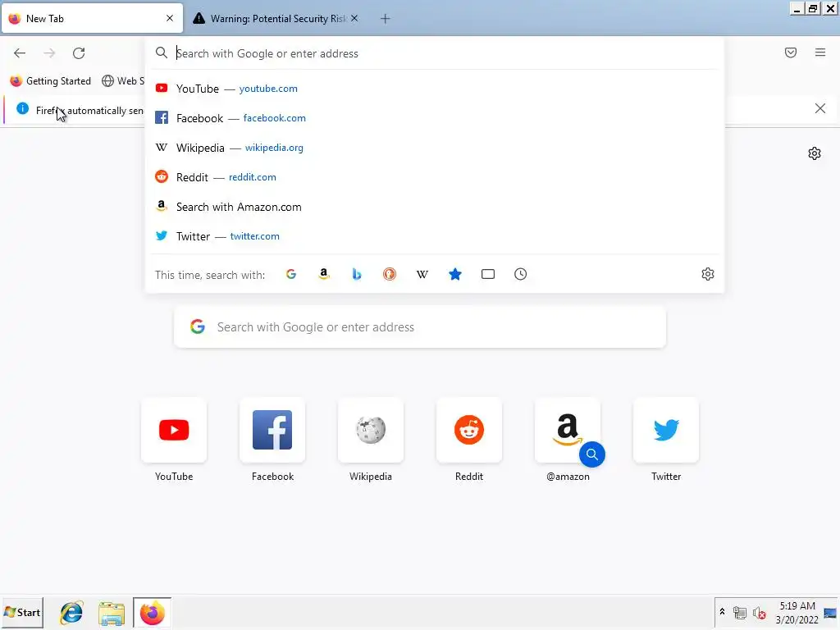Search this time with Wikipedia

pyautogui.click(x=422, y=274)
